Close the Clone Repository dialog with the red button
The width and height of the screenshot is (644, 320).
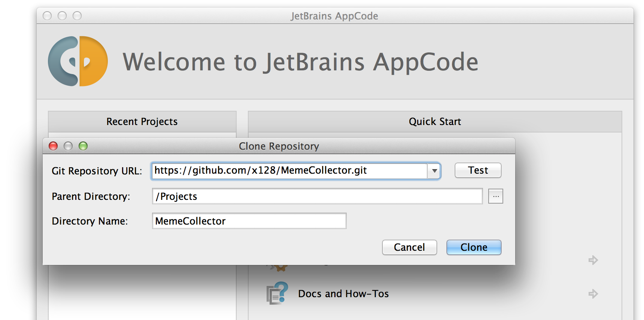(53, 146)
